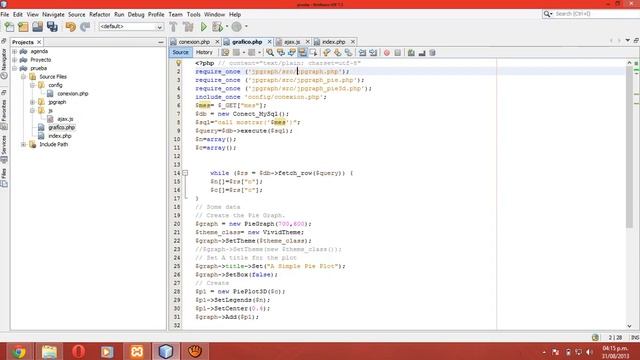Click the Open Project toolbar icon
This screenshot has width=640, height=360.
point(38,27)
